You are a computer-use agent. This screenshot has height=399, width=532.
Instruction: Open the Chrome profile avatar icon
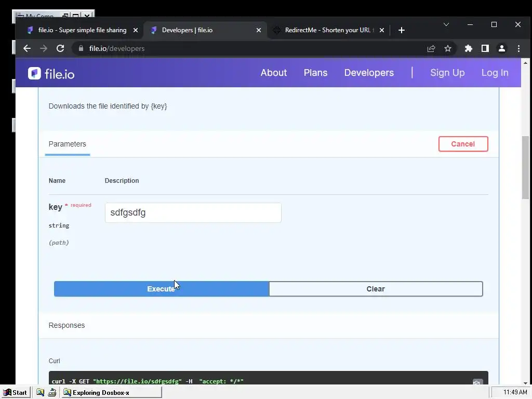[x=502, y=48]
